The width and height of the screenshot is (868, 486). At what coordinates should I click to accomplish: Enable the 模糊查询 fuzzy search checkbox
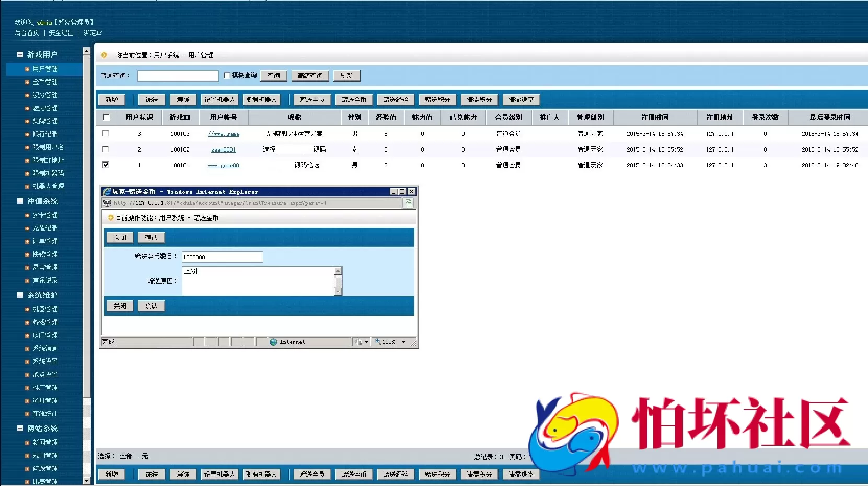click(227, 75)
